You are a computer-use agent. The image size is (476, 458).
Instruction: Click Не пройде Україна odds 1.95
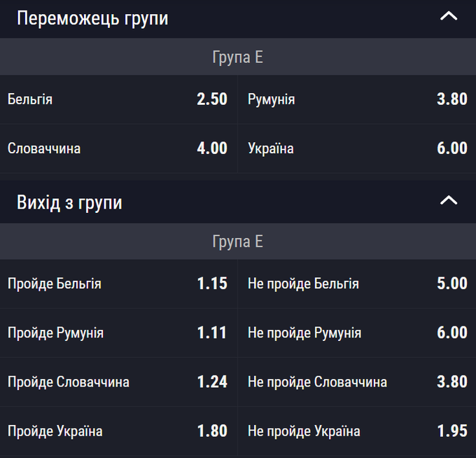pos(357,431)
